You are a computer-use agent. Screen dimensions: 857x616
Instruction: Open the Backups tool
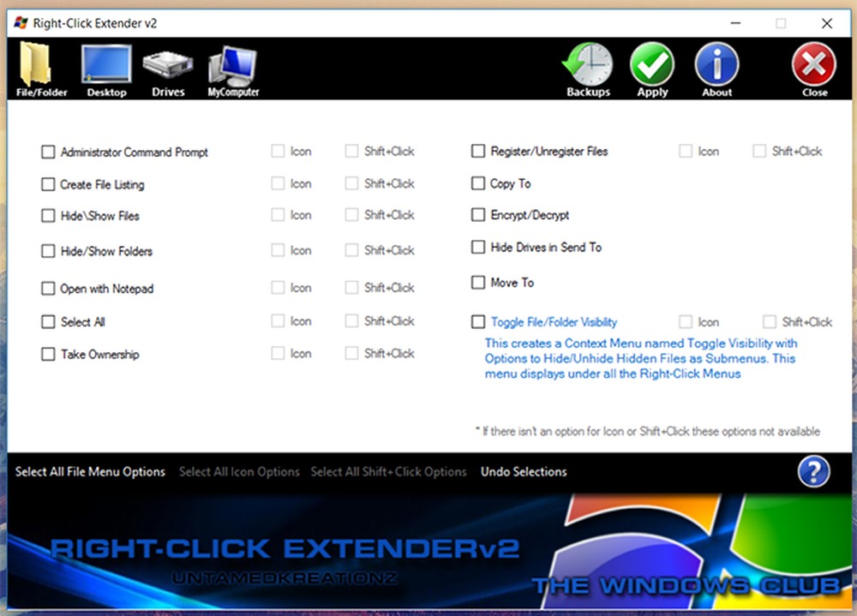[588, 69]
